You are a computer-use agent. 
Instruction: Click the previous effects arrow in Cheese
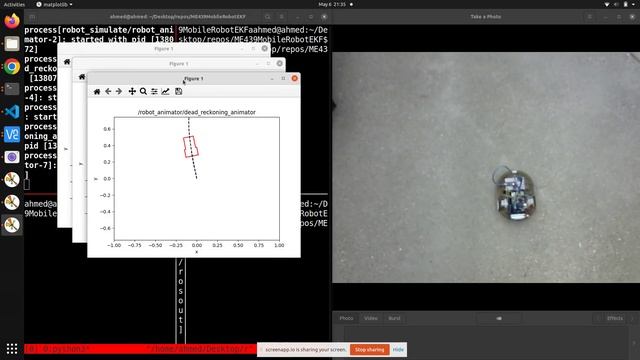598,318
